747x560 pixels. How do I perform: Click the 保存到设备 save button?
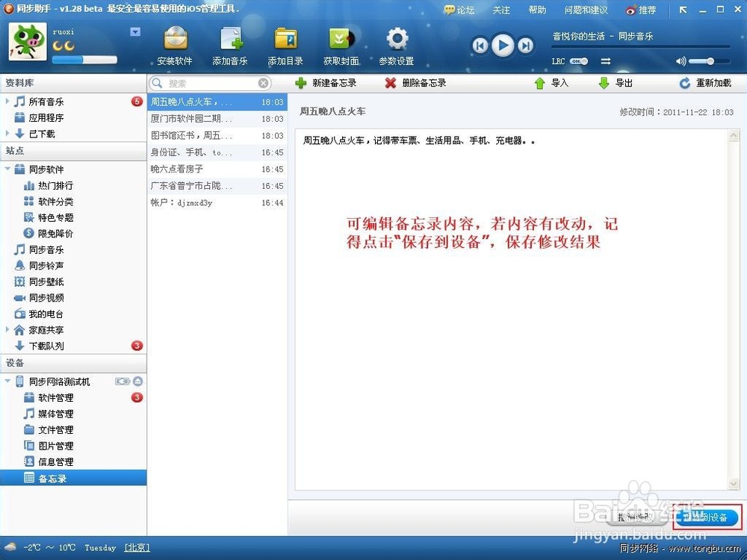tap(707, 517)
